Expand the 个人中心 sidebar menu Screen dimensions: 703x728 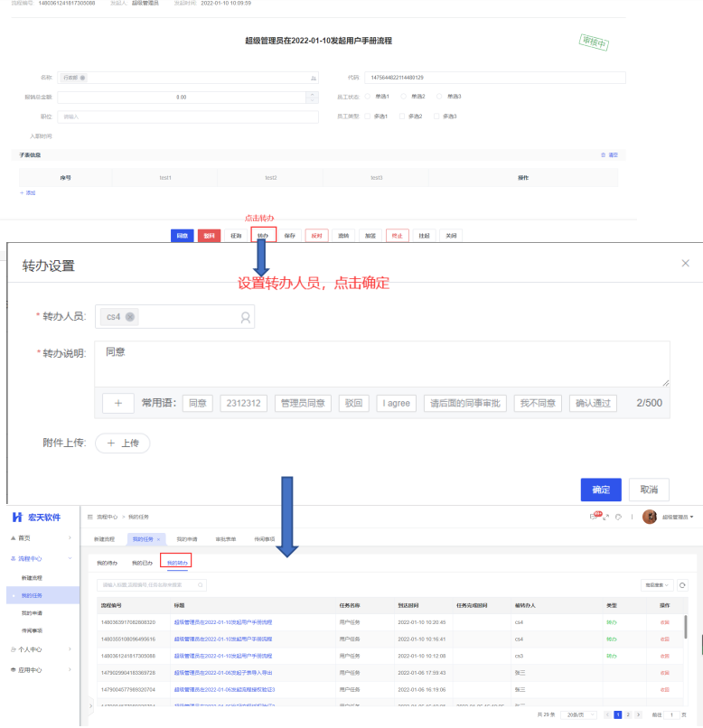(41, 649)
